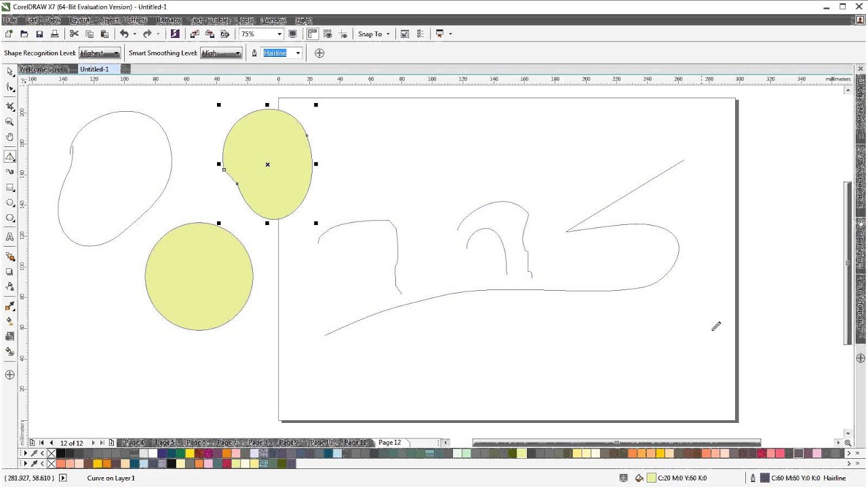Click the Export icon in the toolbar
The image size is (868, 488).
pos(210,34)
